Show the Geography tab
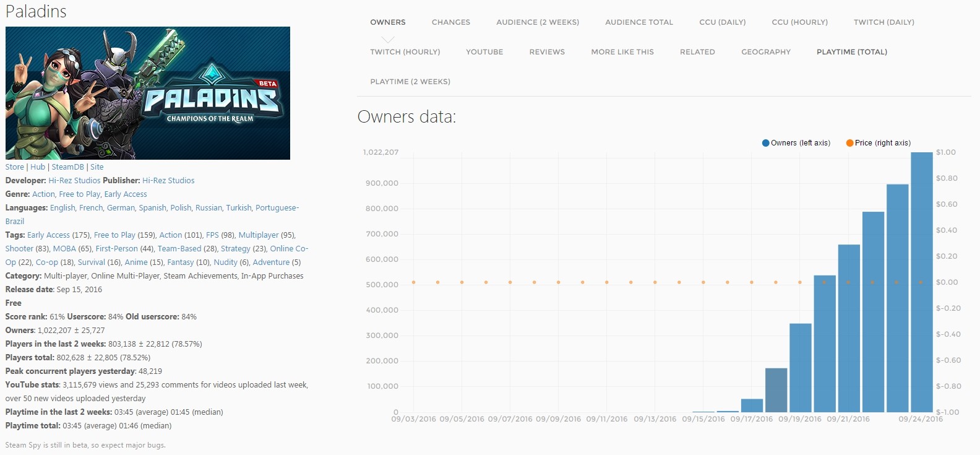Screen dimensions: 980x455 (766, 52)
